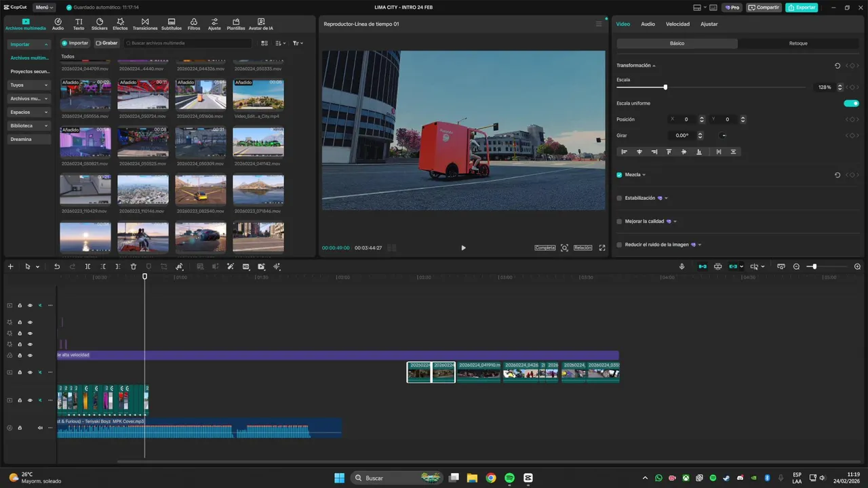Click the microphone voiceover record icon

click(x=682, y=267)
